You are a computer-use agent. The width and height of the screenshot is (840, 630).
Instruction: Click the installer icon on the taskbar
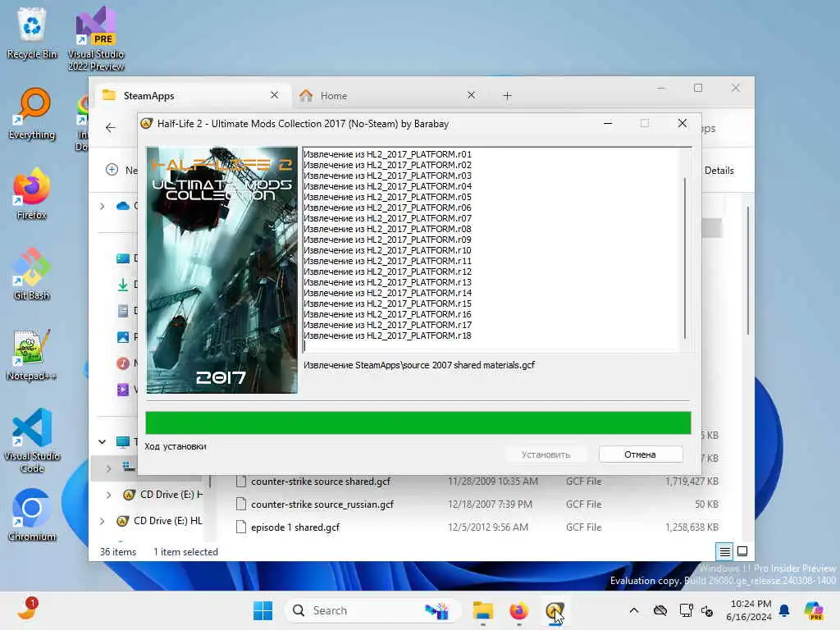(x=555, y=610)
